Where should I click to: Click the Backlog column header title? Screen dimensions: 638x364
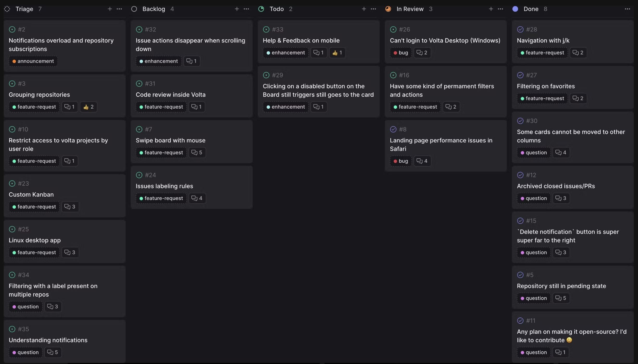click(x=154, y=9)
